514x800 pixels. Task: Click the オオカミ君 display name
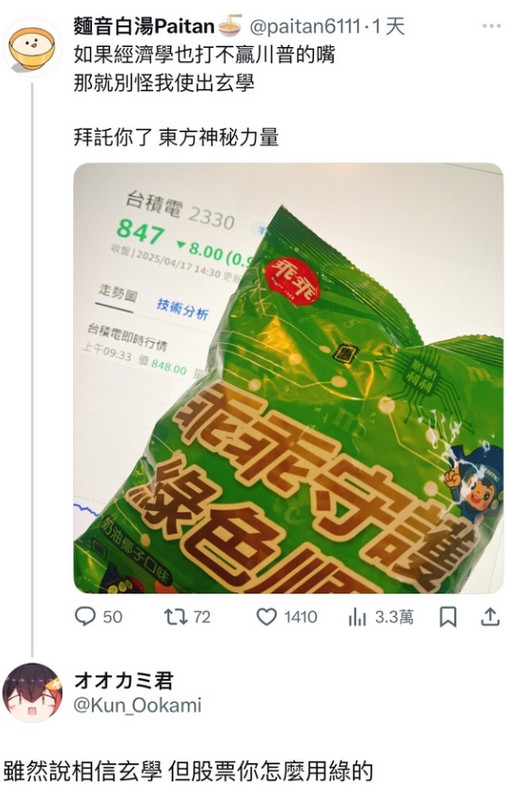124,680
